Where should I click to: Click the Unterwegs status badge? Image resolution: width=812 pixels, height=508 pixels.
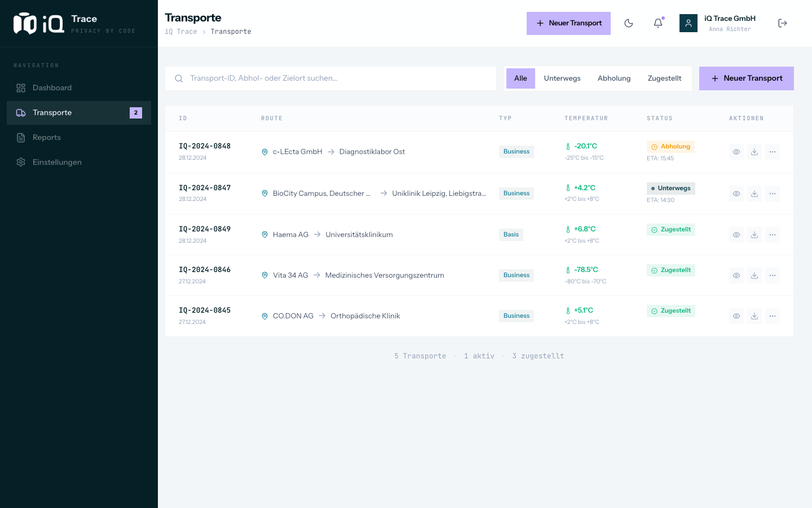(x=671, y=189)
